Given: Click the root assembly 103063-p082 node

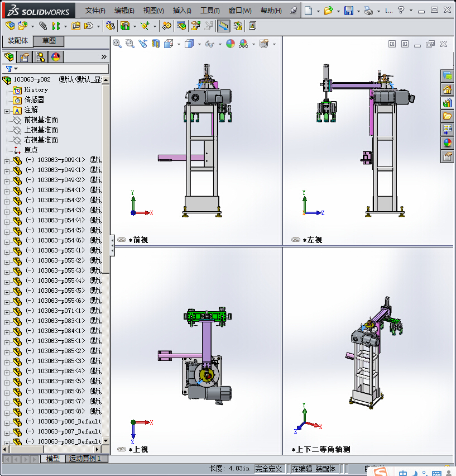Looking at the screenshot, I should [x=32, y=79].
